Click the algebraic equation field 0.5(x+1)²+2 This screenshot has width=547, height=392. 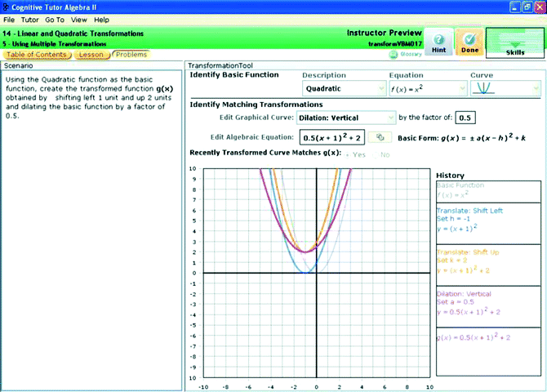(332, 137)
